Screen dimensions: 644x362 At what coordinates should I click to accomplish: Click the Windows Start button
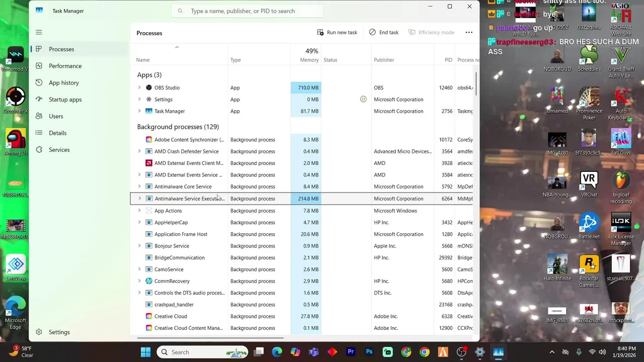pyautogui.click(x=145, y=352)
